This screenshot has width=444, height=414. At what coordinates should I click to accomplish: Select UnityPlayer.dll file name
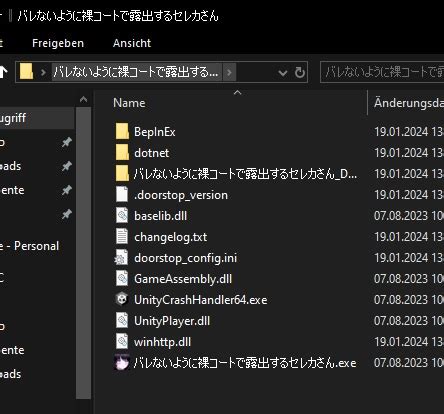[172, 321]
